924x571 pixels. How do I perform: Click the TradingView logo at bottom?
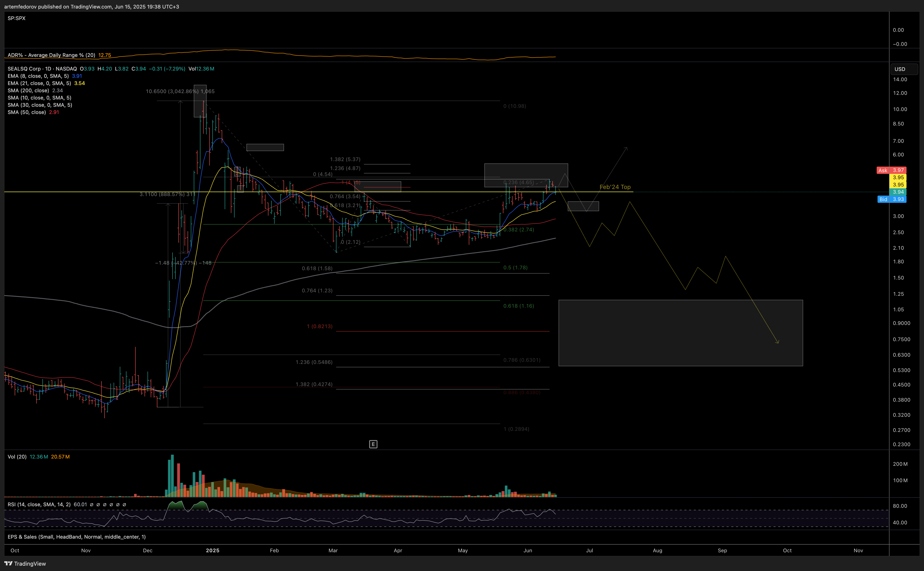(25, 564)
